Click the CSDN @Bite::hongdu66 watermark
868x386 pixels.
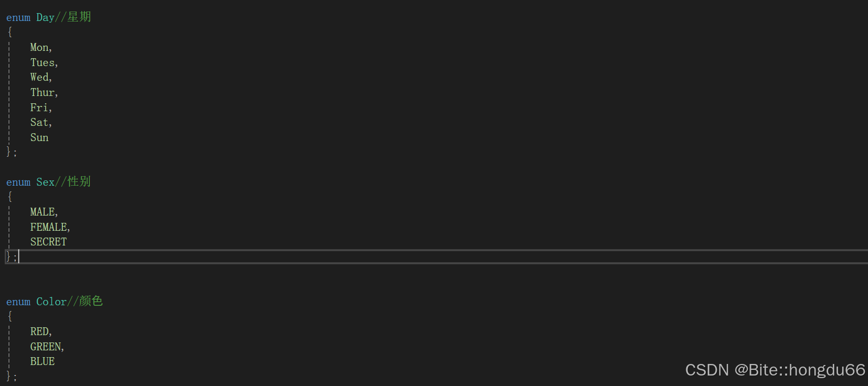[x=775, y=370]
